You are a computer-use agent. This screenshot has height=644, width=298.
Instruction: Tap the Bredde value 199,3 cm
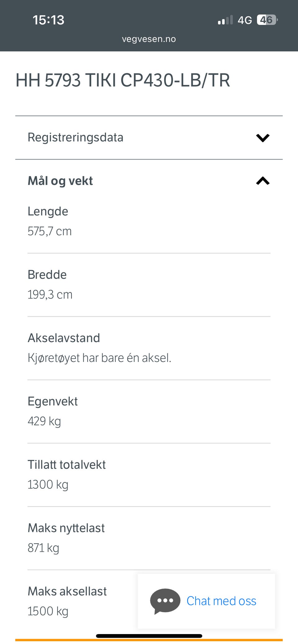(50, 294)
